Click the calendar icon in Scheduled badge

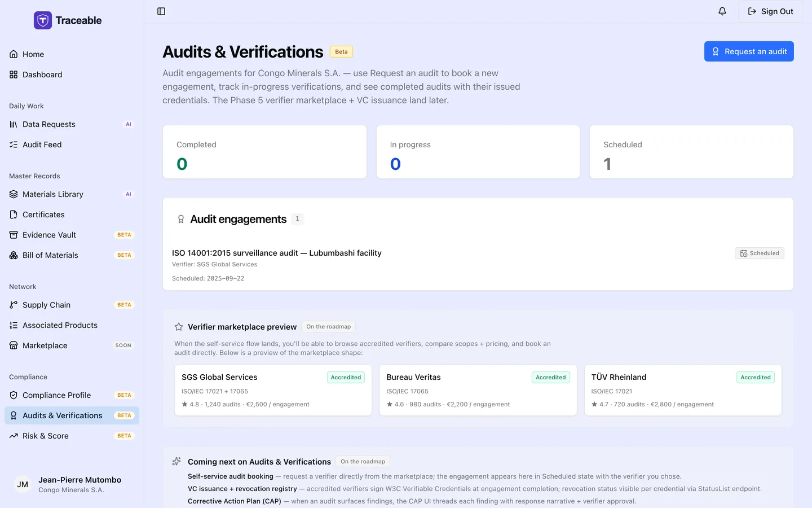744,253
